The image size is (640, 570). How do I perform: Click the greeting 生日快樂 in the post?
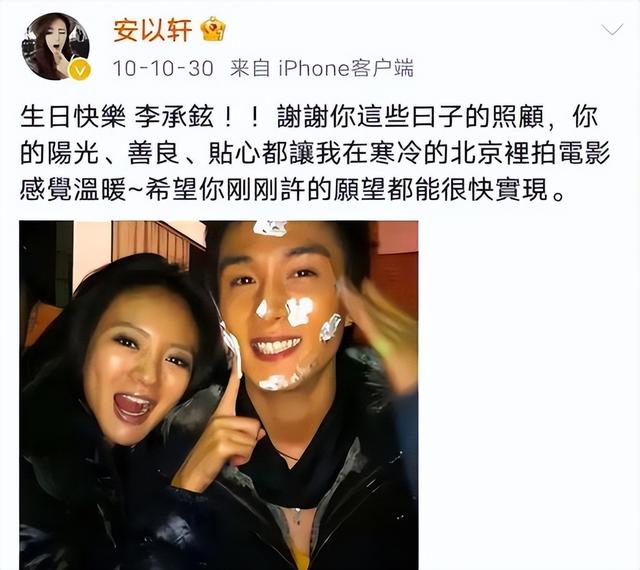pyautogui.click(x=73, y=118)
